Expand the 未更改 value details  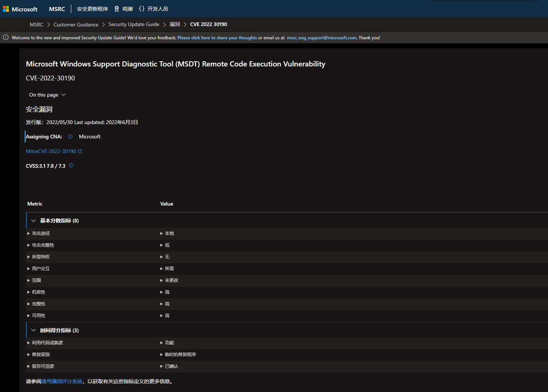169,280
